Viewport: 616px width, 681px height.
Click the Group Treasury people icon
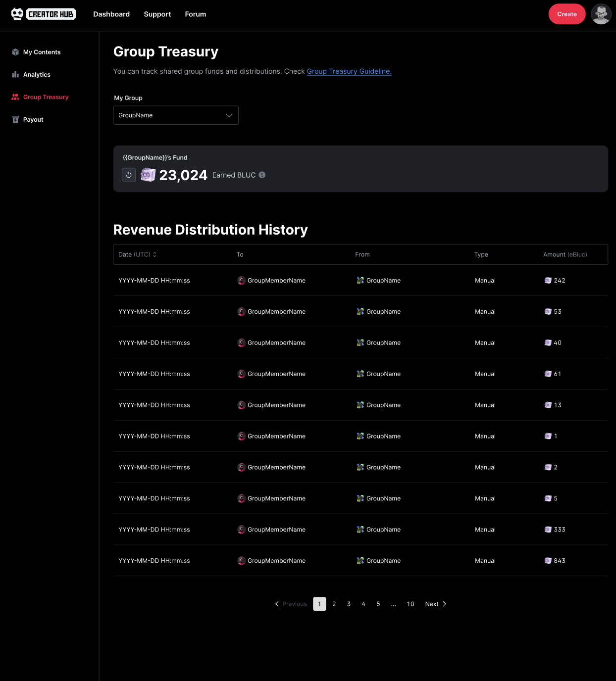(15, 97)
